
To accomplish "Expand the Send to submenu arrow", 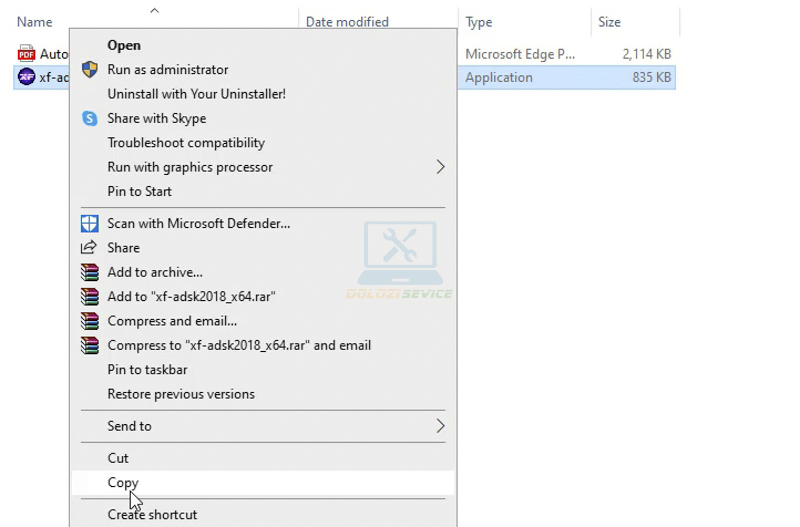I will tap(440, 426).
